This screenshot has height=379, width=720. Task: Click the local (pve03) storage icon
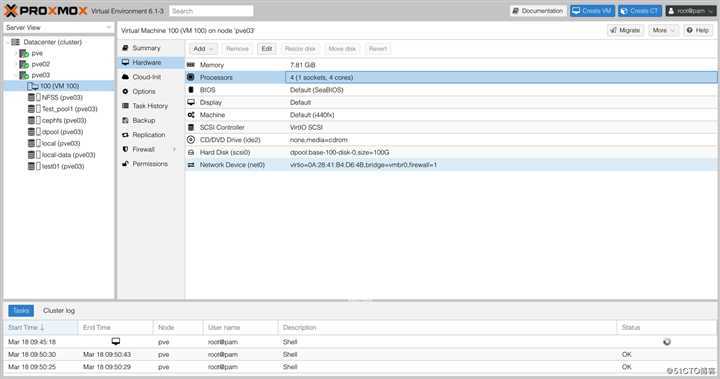[x=34, y=143]
